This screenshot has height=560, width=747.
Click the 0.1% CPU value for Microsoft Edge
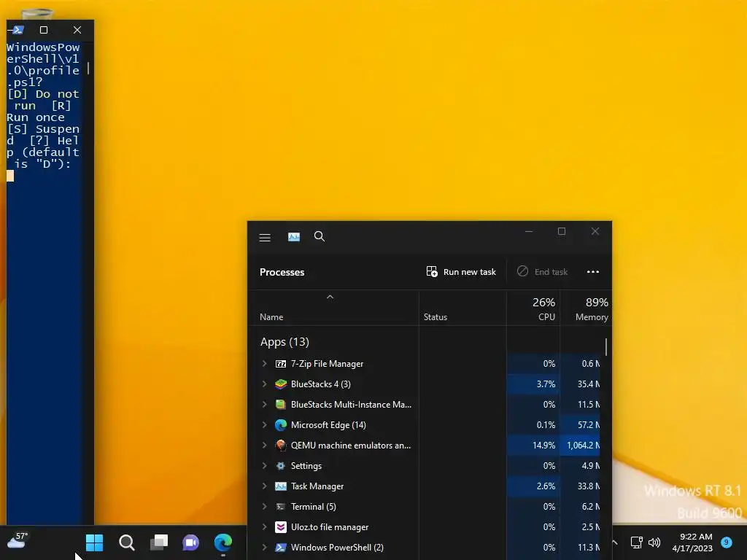coord(546,425)
